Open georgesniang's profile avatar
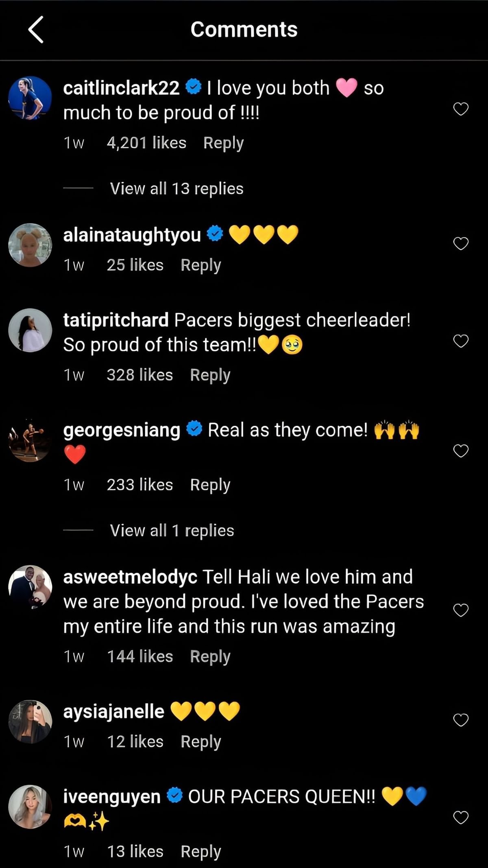Image resolution: width=488 pixels, height=868 pixels. tap(30, 440)
